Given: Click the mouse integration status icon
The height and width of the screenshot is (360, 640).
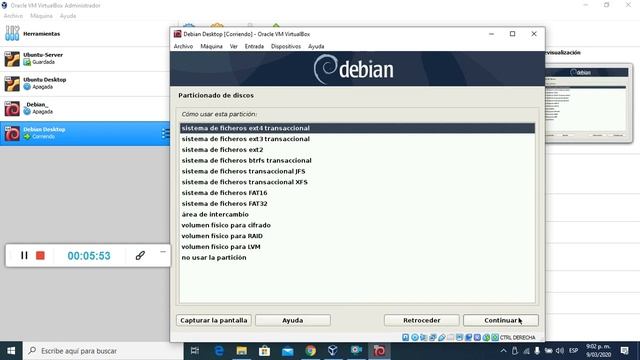Looking at the screenshot, I should (486, 338).
